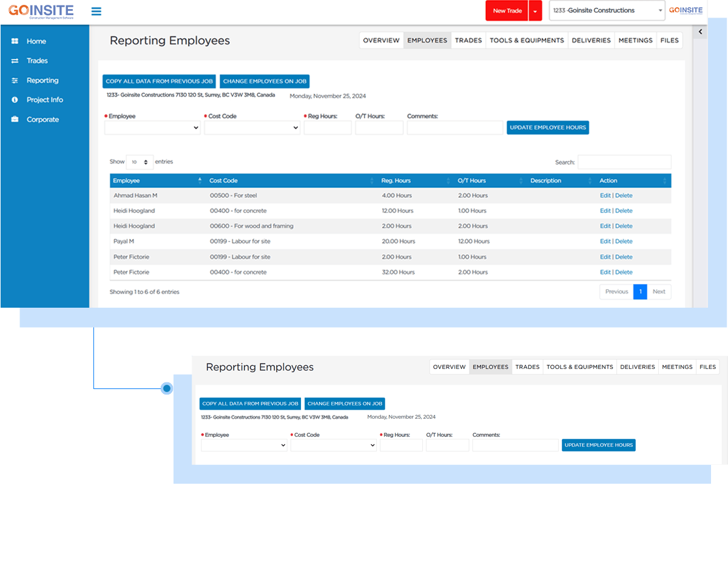Open the New Trade dropdown arrow
The height and width of the screenshot is (562, 728).
click(534, 11)
